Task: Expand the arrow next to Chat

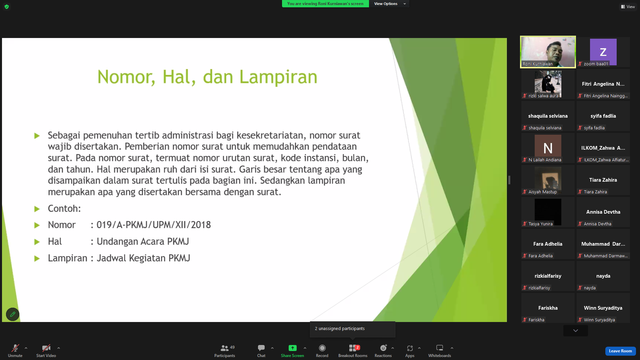Action: coord(272,348)
